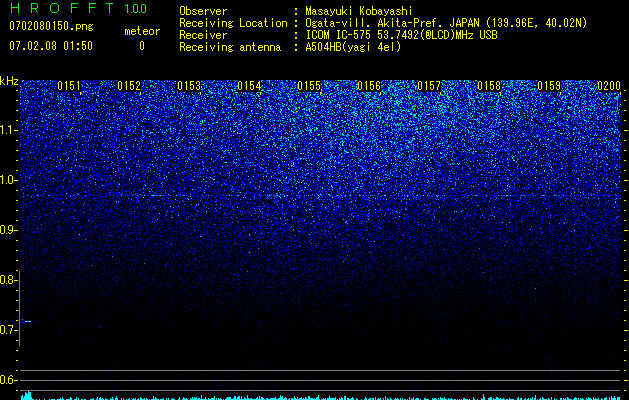This screenshot has width=629, height=400.
Task: Click the observer name Masayuki Kobayashi
Action: click(x=359, y=11)
